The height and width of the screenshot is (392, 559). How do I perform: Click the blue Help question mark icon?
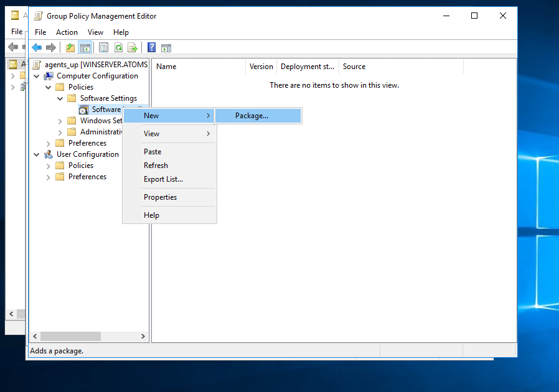[152, 48]
